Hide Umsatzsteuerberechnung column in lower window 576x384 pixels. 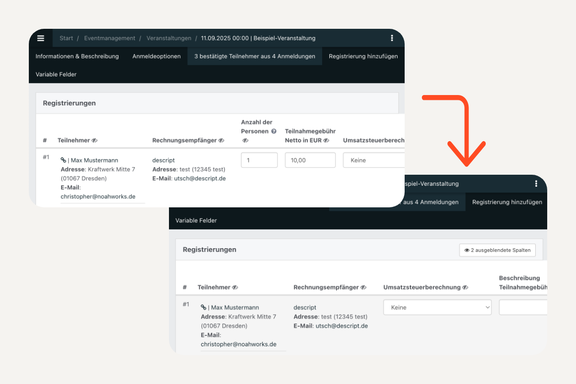465,287
